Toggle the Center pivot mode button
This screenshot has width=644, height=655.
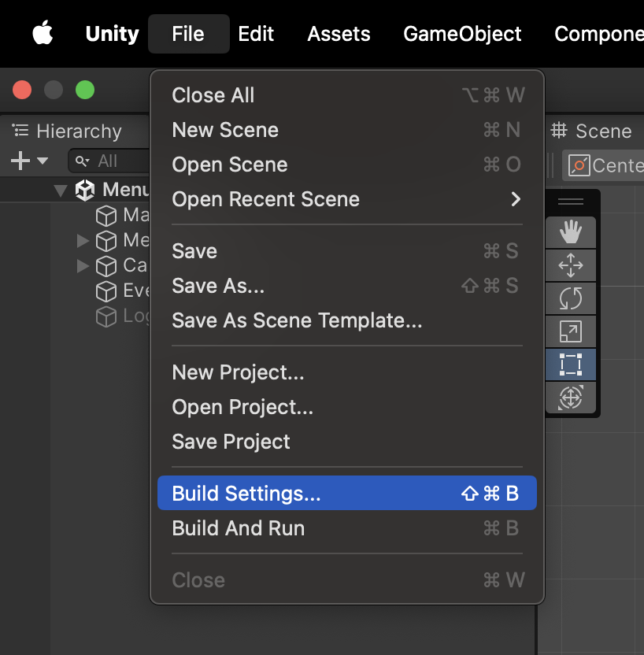[602, 165]
